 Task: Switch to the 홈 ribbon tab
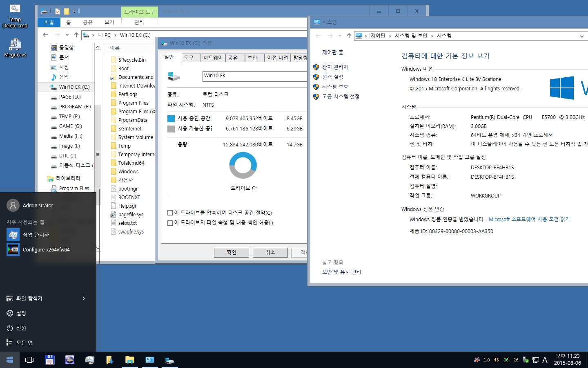coord(69,22)
